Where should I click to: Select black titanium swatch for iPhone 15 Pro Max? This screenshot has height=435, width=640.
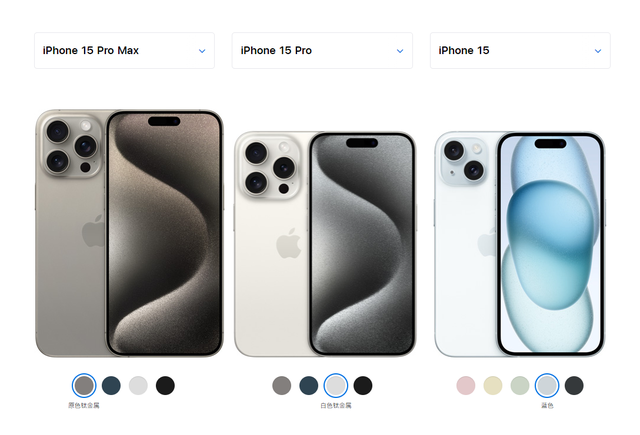(165, 386)
